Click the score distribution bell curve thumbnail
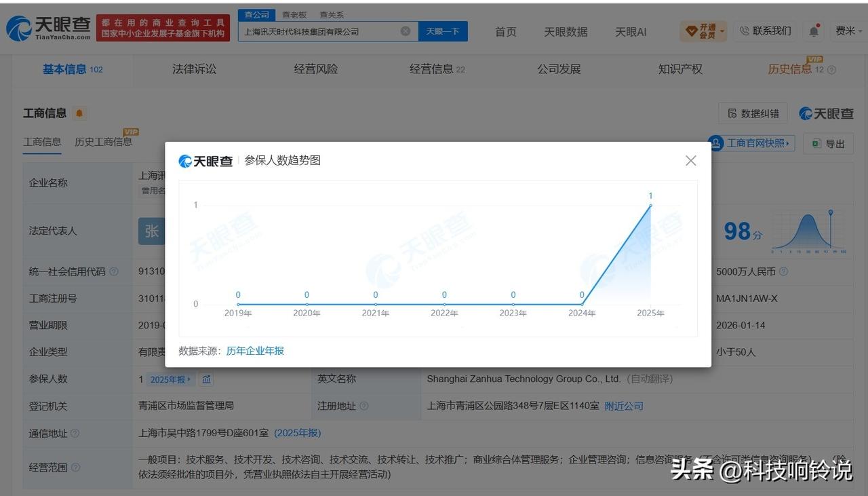Image resolution: width=868 pixels, height=496 pixels. (809, 231)
